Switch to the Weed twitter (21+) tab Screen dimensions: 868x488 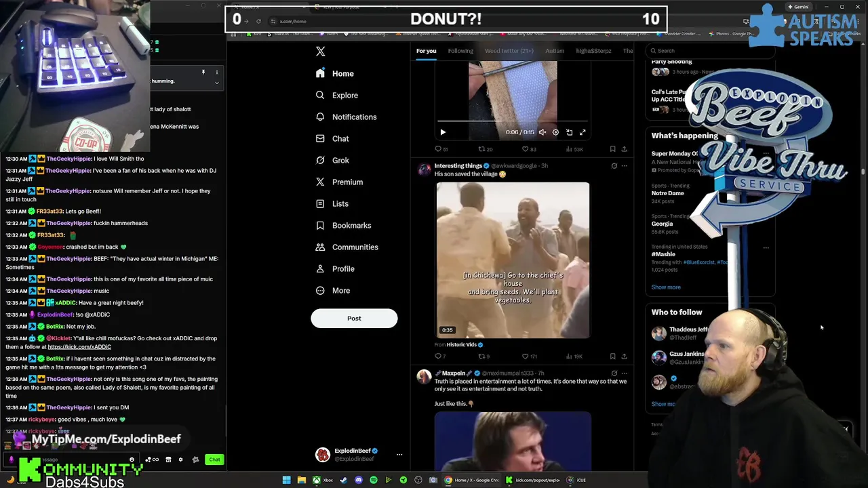[x=509, y=51]
